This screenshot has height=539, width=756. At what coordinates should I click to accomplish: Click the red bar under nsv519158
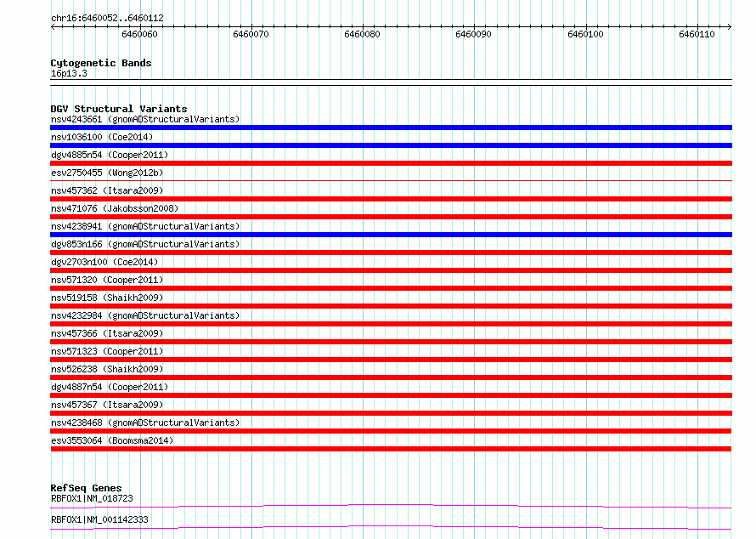391,306
